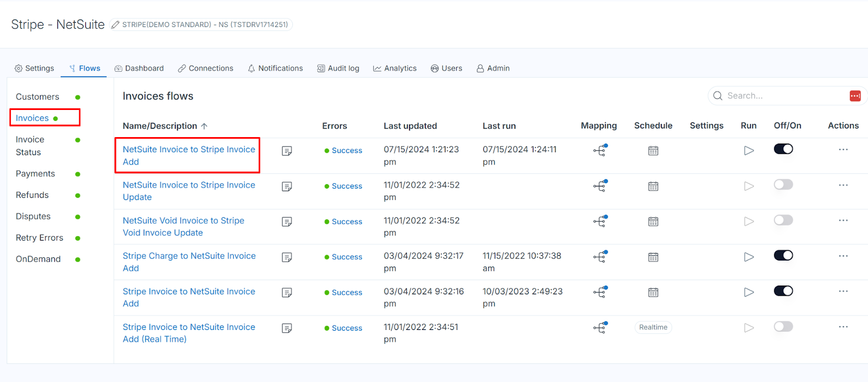Open NetSuite Invoice to Stripe Invoice Add link
868x382 pixels.
189,156
